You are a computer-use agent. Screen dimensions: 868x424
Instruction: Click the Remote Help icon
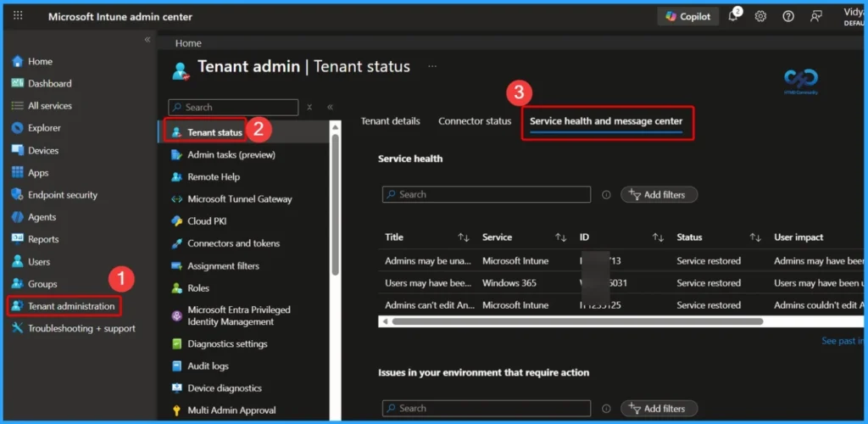[x=176, y=177]
